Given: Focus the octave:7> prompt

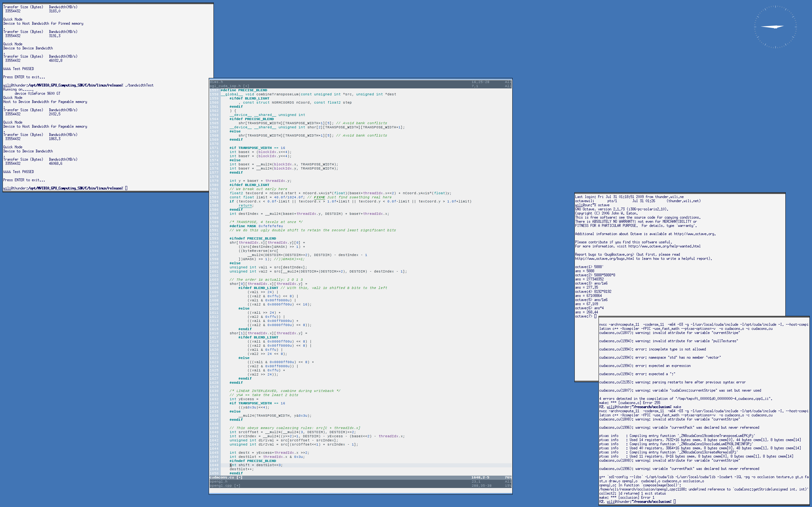Looking at the screenshot, I should click(x=595, y=316).
